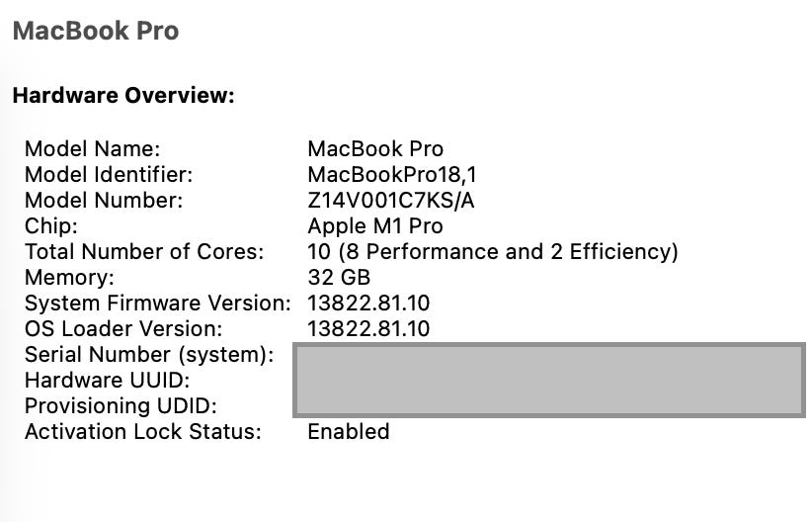Screen dimensions: 812x522
Task: Click the Chip label
Action: click(x=51, y=226)
